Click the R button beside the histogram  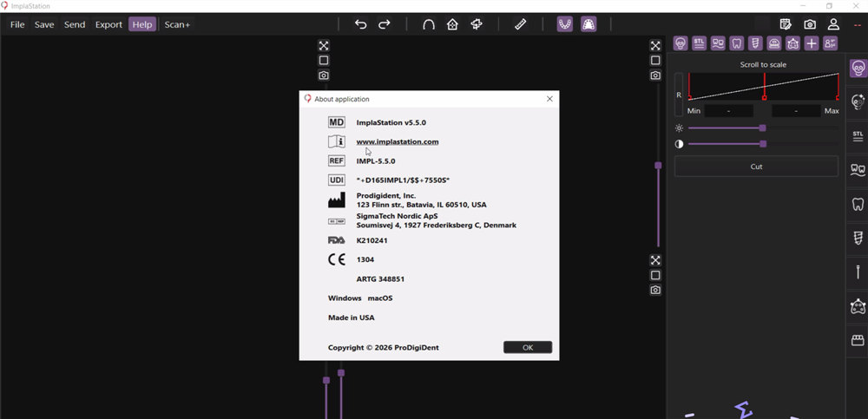[x=679, y=95]
